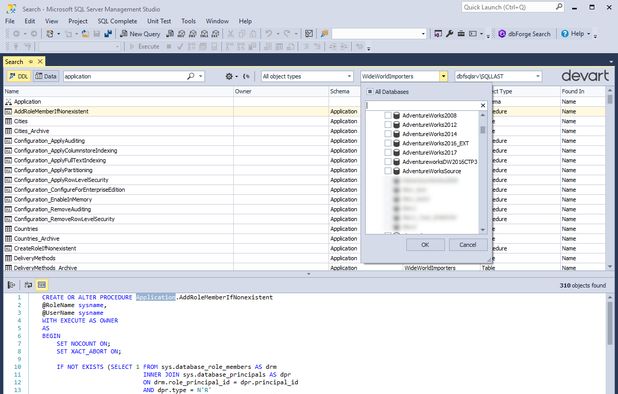The image size is (618, 394).
Task: Click the Find in Files toolbar icon
Action: (324, 34)
